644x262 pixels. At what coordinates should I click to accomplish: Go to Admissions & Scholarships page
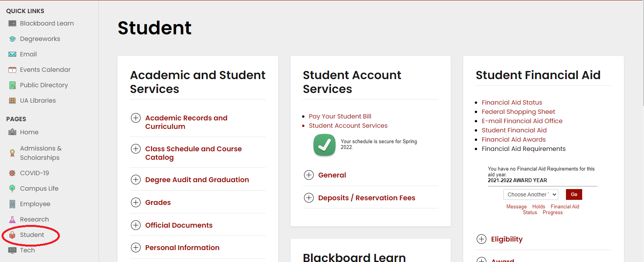tap(40, 153)
